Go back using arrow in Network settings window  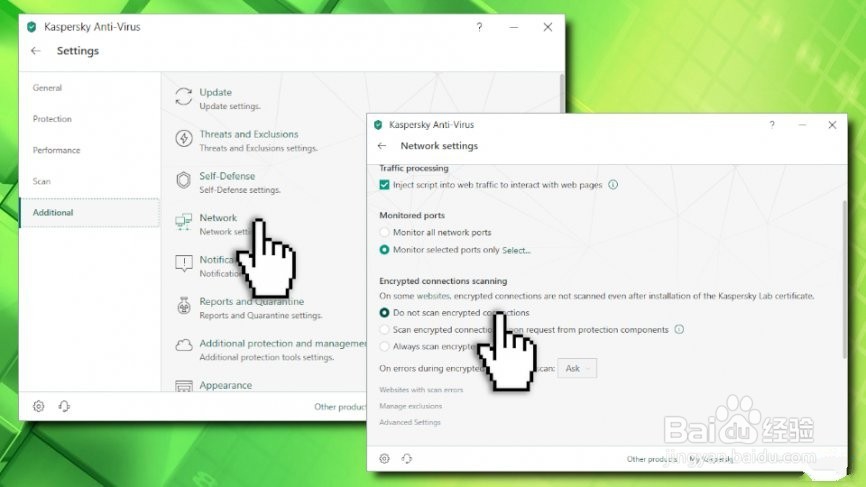(382, 146)
